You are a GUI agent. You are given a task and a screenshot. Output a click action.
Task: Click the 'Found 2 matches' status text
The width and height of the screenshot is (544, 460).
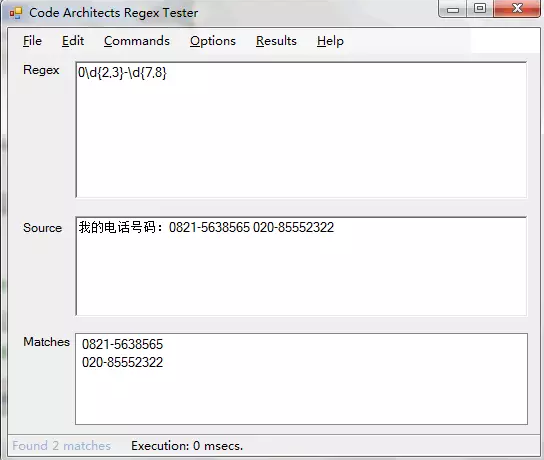click(61, 445)
